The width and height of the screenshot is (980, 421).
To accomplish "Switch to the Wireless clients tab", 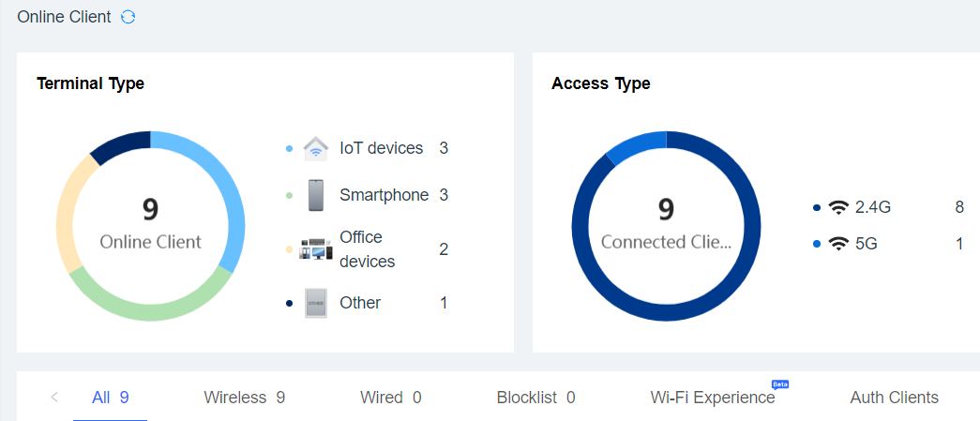I will pyautogui.click(x=244, y=398).
